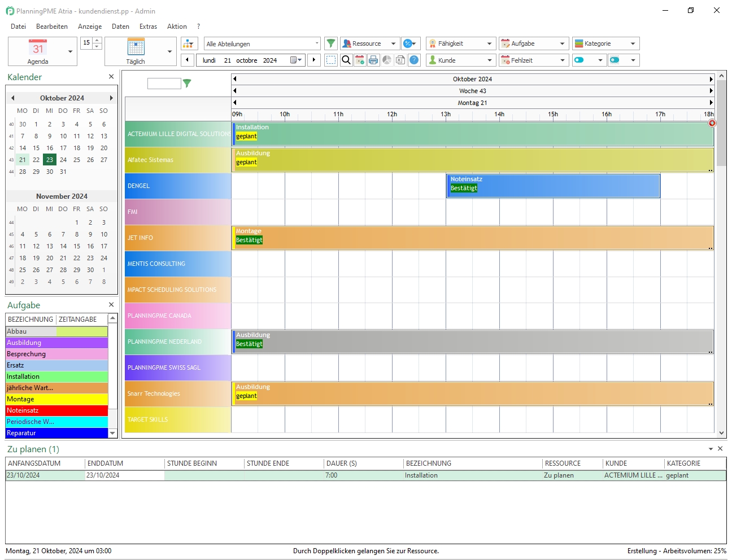
Task: Select October 24 in the mini calendar
Action: click(63, 160)
